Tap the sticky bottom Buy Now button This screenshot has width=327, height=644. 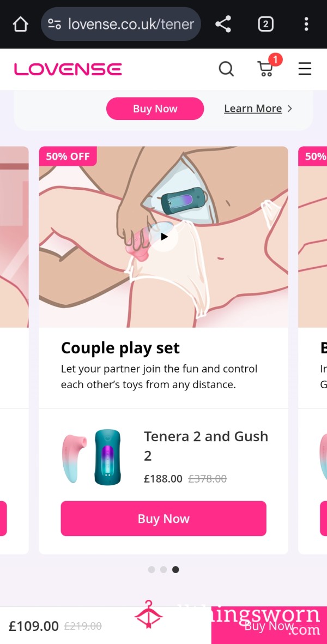pyautogui.click(x=269, y=626)
